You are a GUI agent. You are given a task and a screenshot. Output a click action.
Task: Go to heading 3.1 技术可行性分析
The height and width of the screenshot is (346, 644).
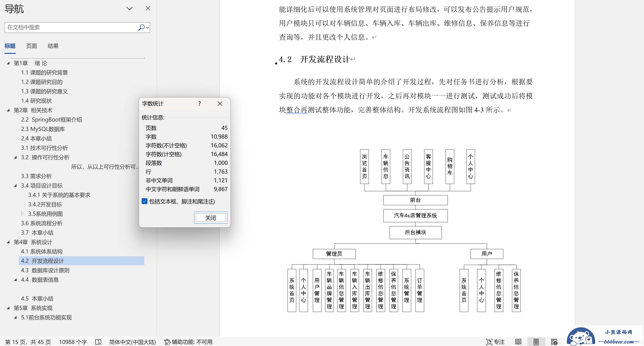[44, 148]
